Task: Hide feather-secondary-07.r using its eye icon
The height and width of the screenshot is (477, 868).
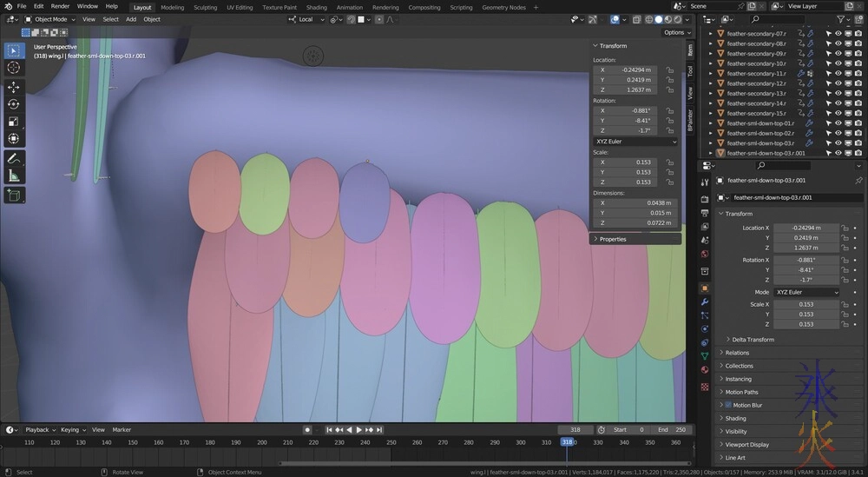Action: click(x=838, y=33)
